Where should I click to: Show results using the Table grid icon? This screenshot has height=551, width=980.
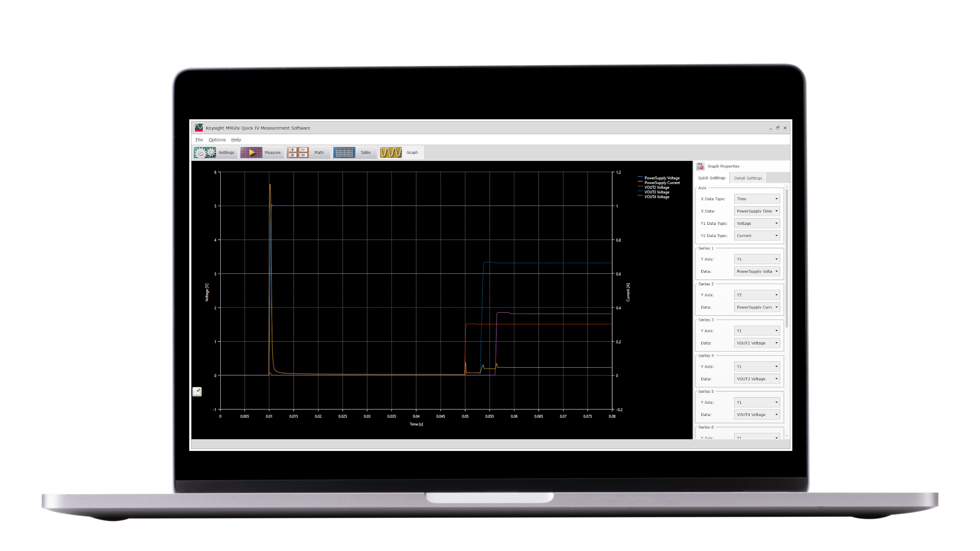(x=344, y=152)
